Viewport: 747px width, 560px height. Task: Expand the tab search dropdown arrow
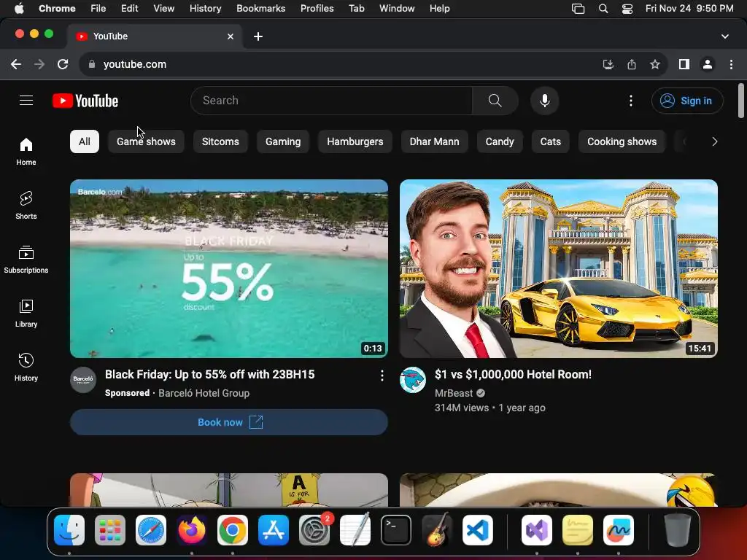click(724, 36)
